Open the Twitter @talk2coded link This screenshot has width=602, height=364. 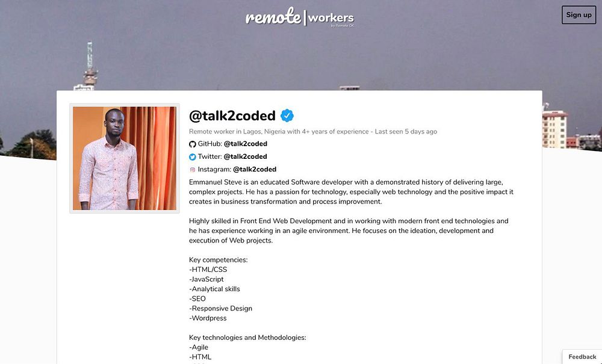(x=245, y=156)
